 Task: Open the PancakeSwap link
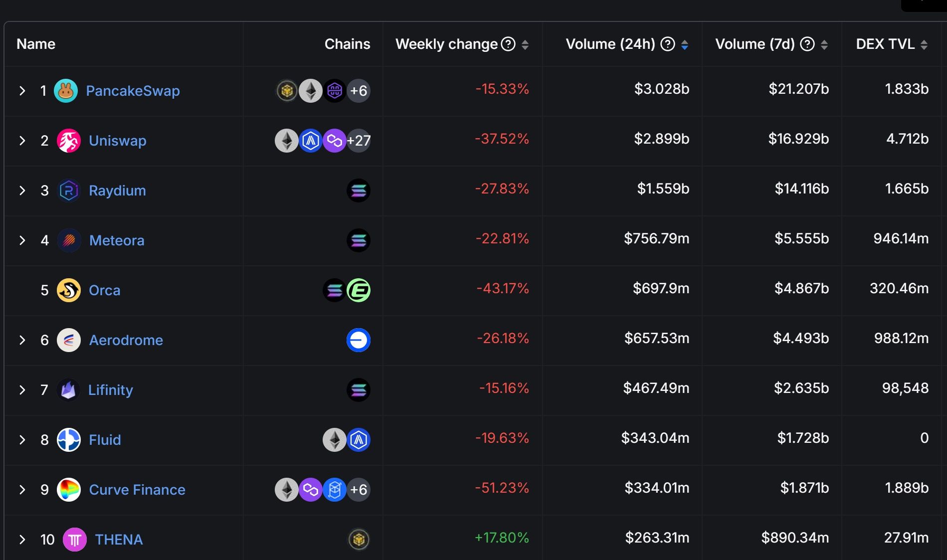click(133, 91)
